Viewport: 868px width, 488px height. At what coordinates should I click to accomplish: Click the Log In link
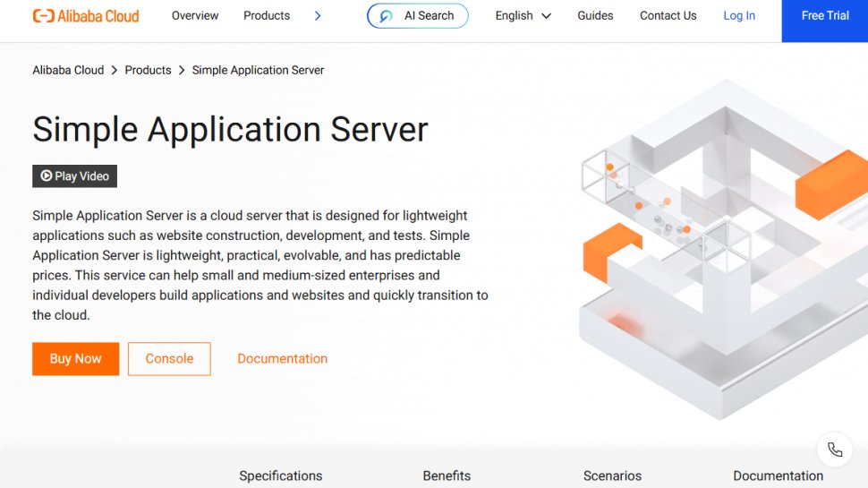point(739,15)
